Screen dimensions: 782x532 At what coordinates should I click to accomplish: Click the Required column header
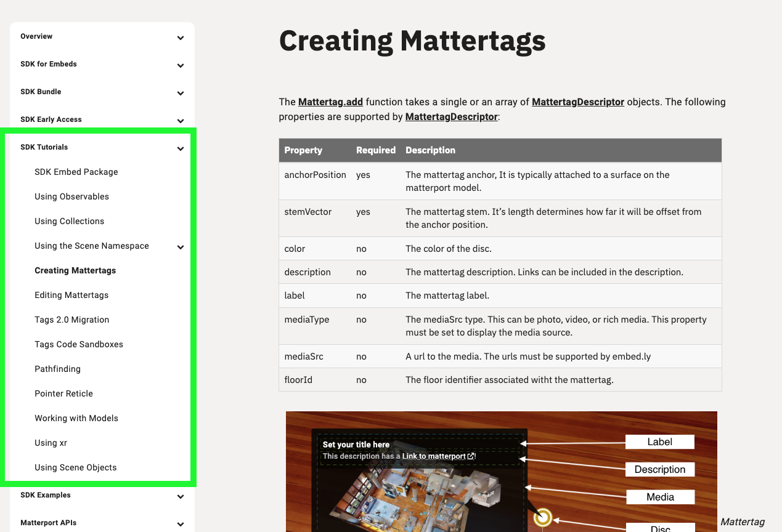[x=376, y=150]
